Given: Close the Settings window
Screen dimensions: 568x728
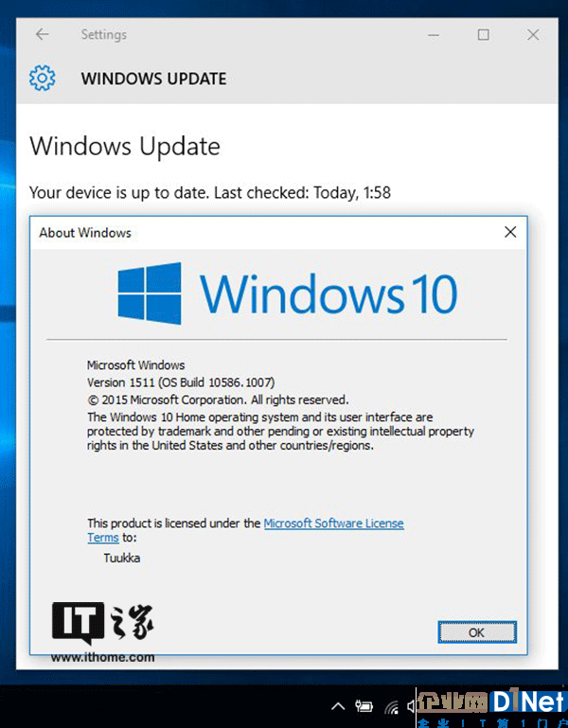Looking at the screenshot, I should tap(533, 35).
